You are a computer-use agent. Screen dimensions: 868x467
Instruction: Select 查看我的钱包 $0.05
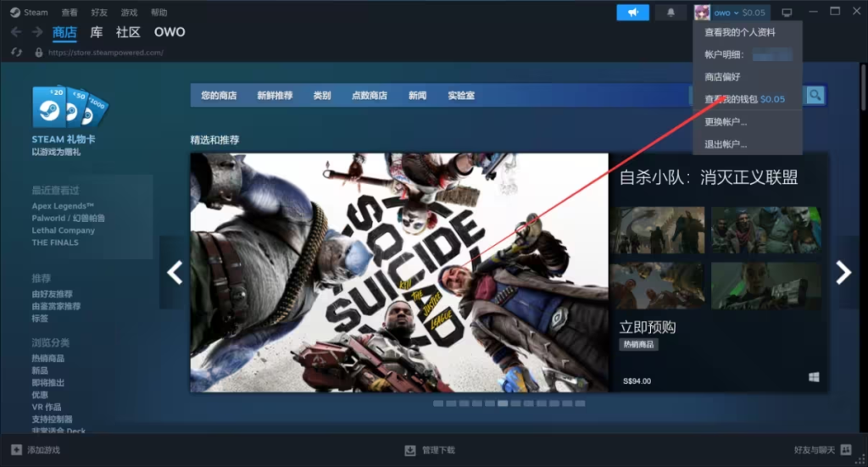pyautogui.click(x=748, y=98)
